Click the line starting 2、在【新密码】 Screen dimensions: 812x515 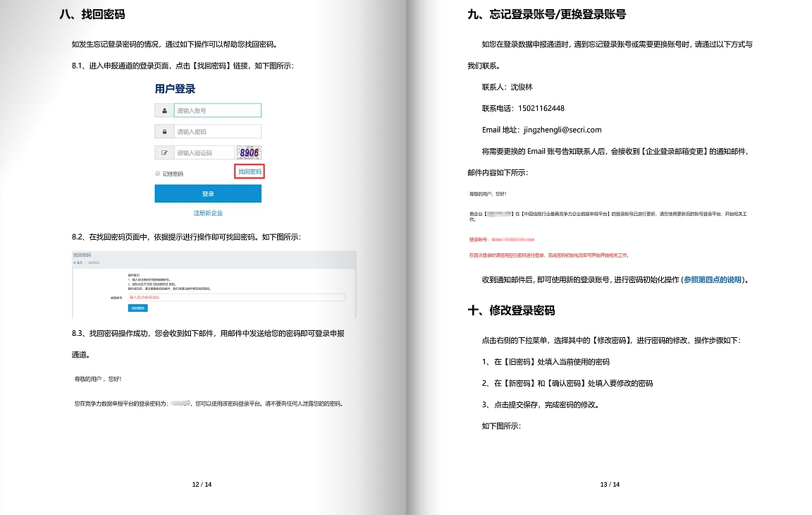(x=567, y=383)
